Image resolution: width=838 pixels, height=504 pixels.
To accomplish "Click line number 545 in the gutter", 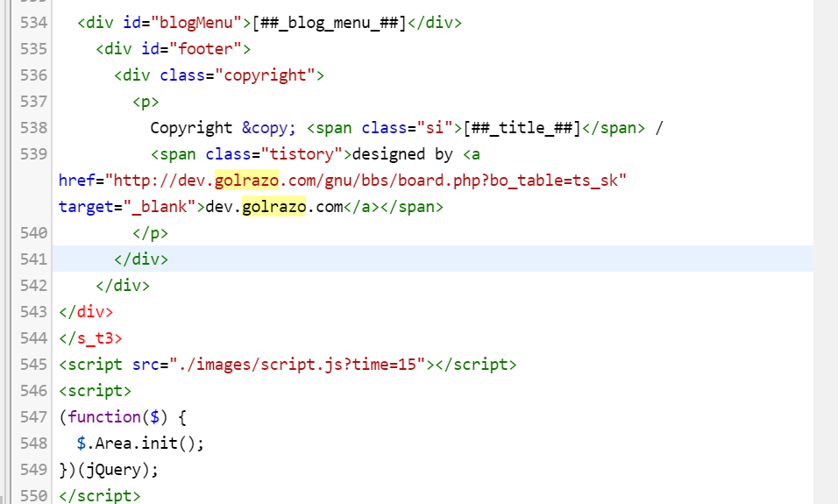I will 33,365.
